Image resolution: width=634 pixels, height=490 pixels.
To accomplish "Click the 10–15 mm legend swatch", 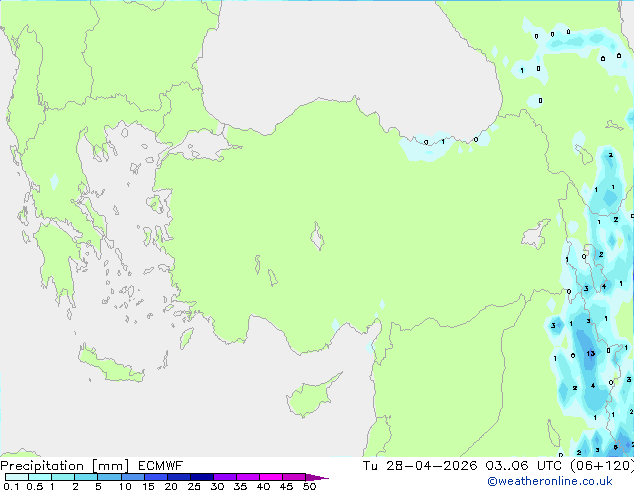I will click(132, 477).
